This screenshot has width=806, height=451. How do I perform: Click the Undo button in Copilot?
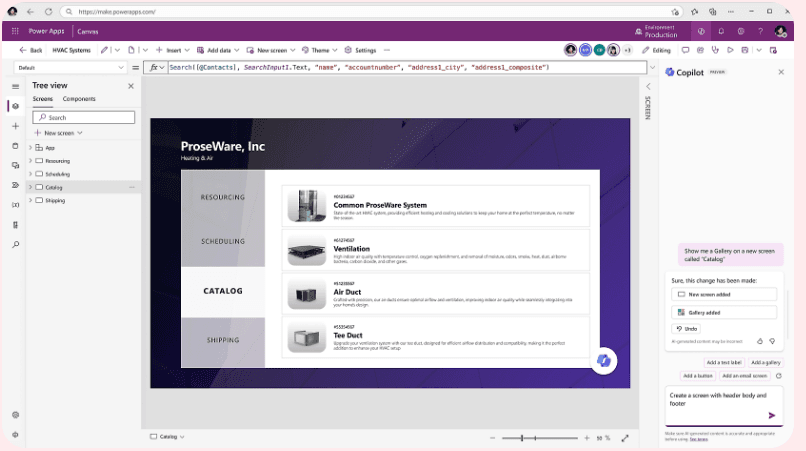point(687,328)
